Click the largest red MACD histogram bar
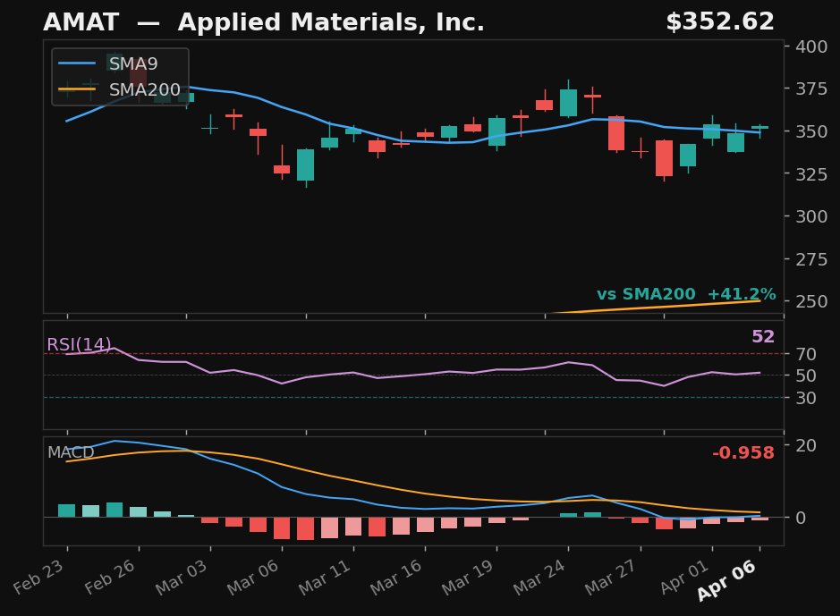Image resolution: width=840 pixels, height=616 pixels. pyautogui.click(x=305, y=528)
